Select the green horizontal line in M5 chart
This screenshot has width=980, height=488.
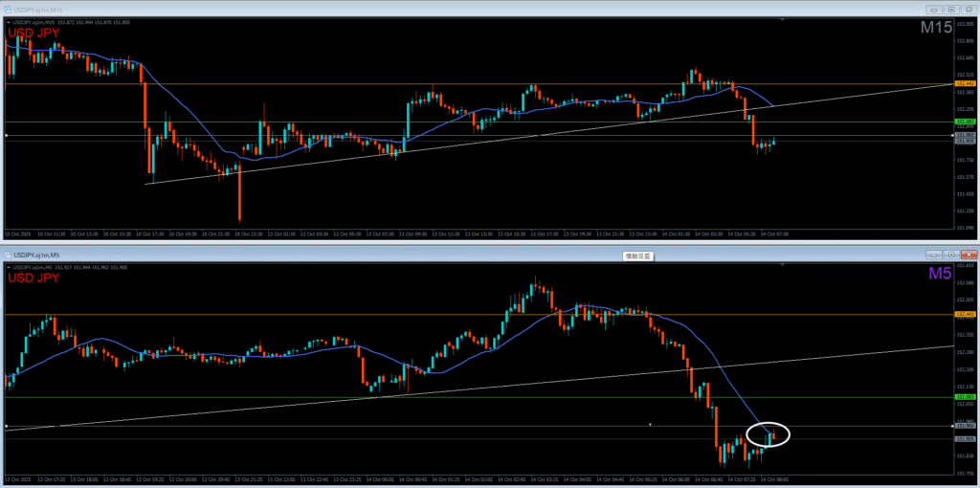coord(287,396)
